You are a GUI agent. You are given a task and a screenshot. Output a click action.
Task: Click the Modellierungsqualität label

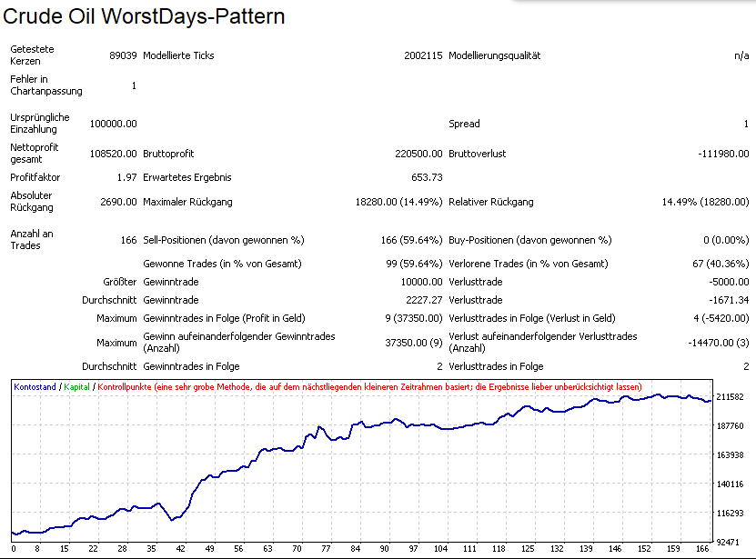pos(495,55)
